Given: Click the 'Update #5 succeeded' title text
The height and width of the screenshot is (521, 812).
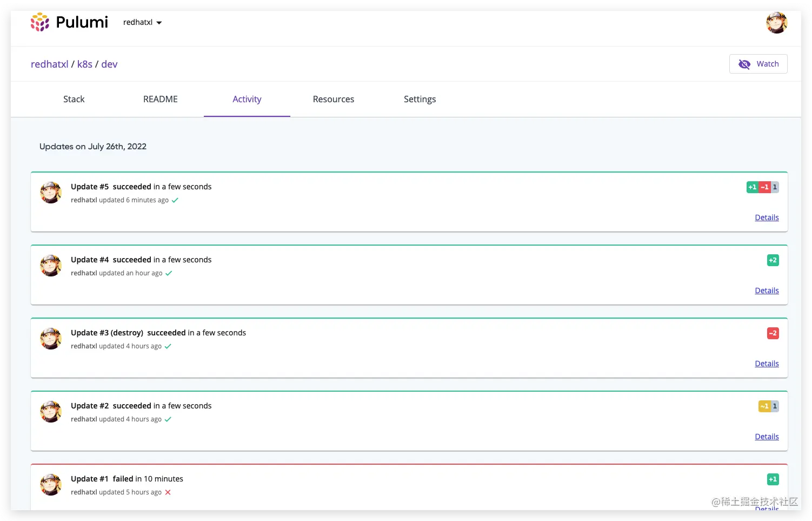Looking at the screenshot, I should coord(111,187).
